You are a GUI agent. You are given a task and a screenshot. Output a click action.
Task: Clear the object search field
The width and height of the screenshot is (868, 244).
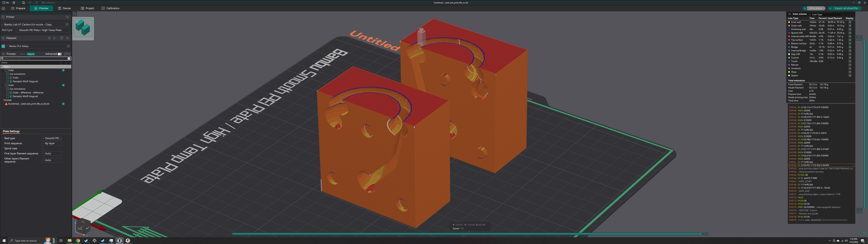coord(69,59)
